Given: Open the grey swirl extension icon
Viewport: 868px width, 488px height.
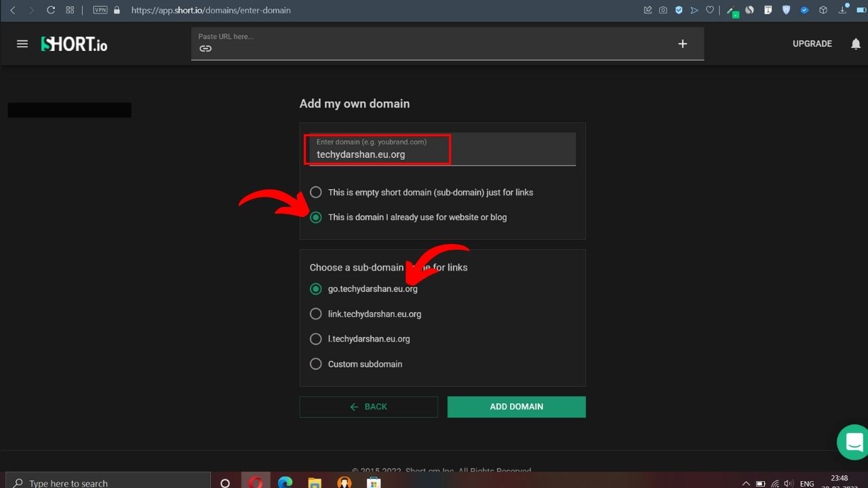Looking at the screenshot, I should (750, 10).
